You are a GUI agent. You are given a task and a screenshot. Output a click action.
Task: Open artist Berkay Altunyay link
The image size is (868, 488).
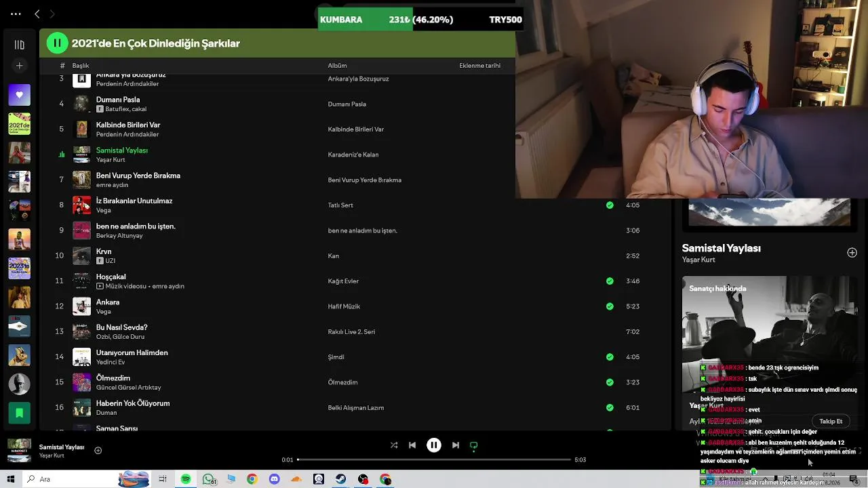click(119, 235)
